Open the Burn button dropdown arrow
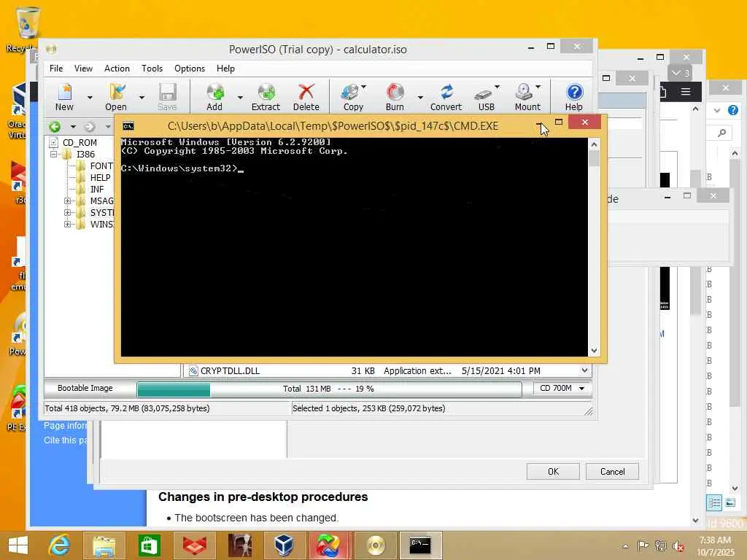Screen dimensions: 747x560 click(420, 97)
